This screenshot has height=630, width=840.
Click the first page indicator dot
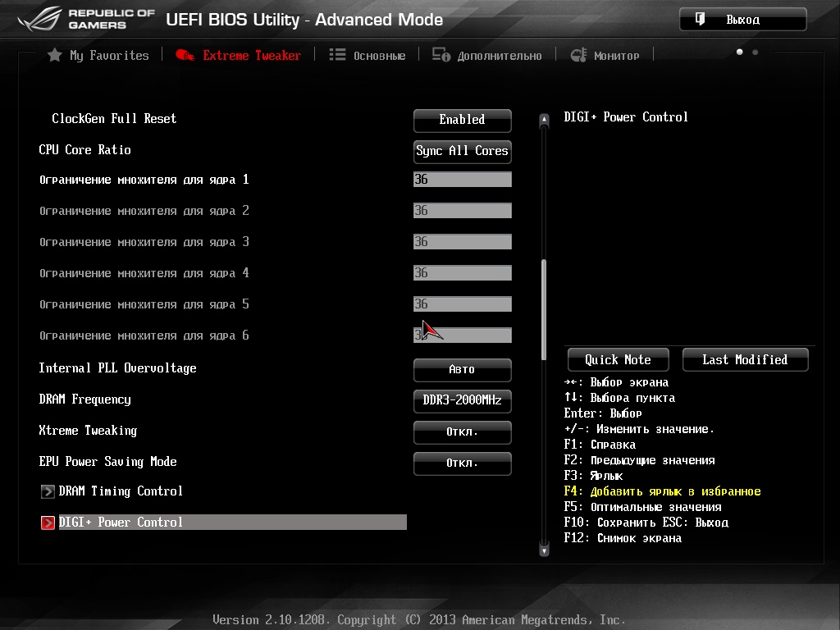[739, 52]
